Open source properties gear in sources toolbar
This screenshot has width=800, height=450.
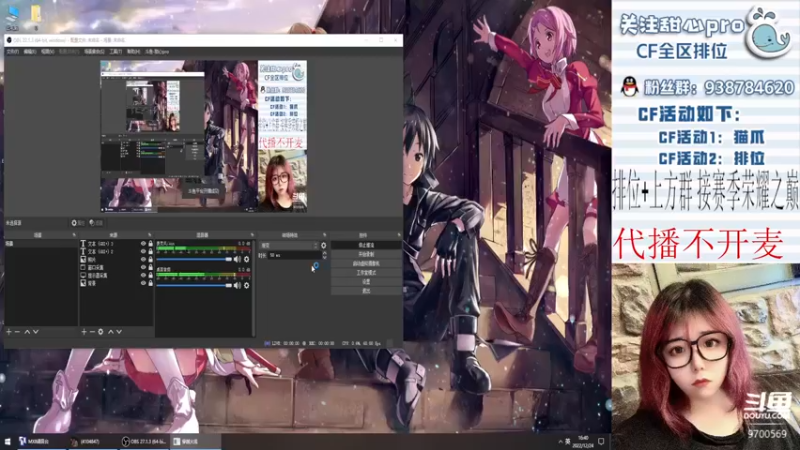[x=101, y=332]
